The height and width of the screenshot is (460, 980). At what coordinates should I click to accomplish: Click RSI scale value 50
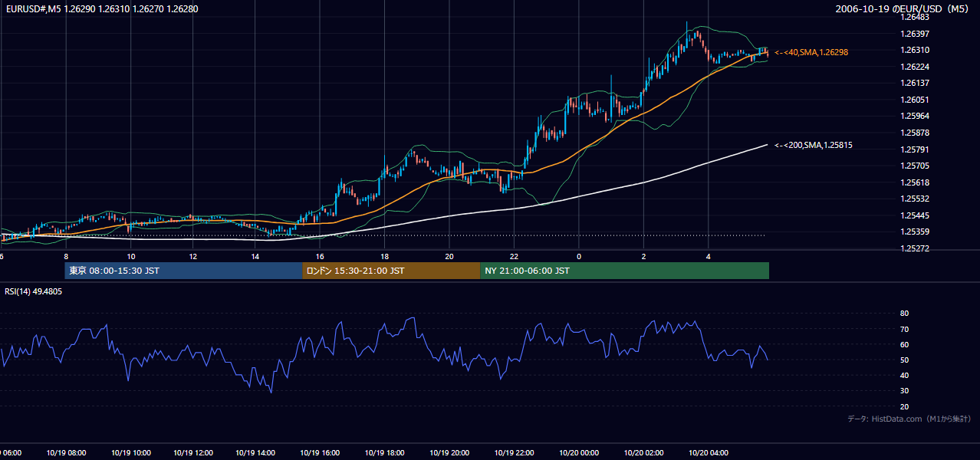tap(905, 360)
